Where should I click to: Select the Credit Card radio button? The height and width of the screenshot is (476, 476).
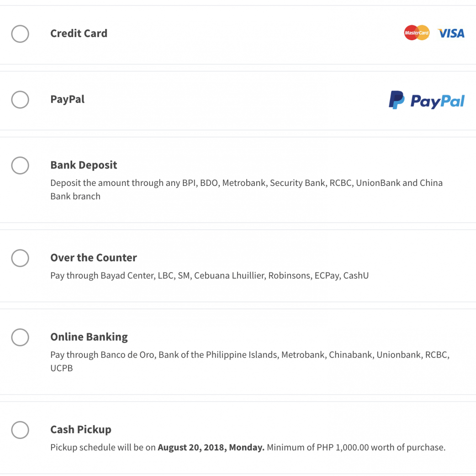pyautogui.click(x=20, y=34)
